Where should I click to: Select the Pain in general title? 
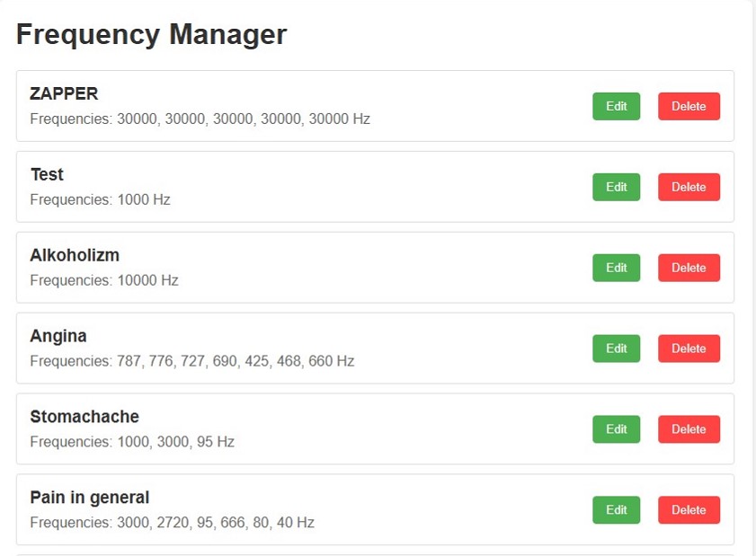point(90,498)
